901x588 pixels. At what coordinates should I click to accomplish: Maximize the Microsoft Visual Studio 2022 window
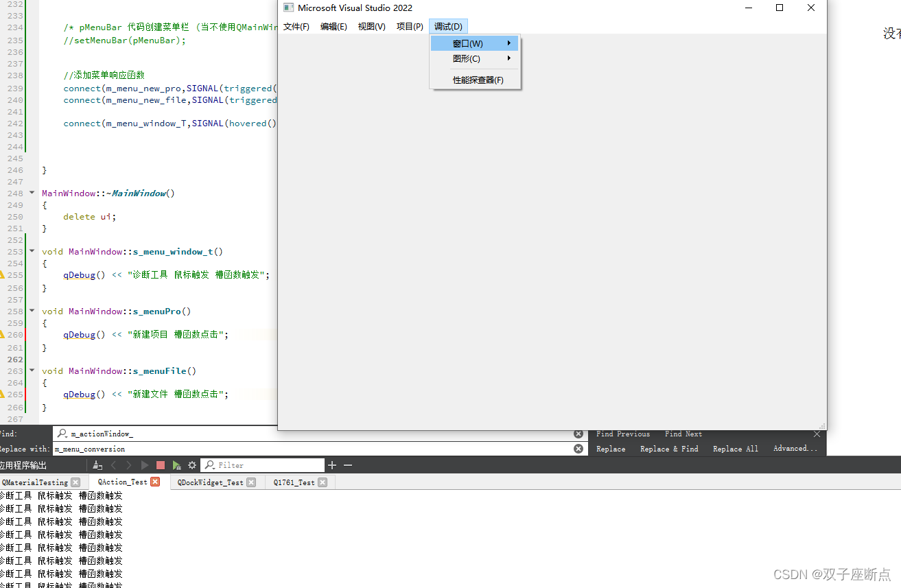pos(780,8)
